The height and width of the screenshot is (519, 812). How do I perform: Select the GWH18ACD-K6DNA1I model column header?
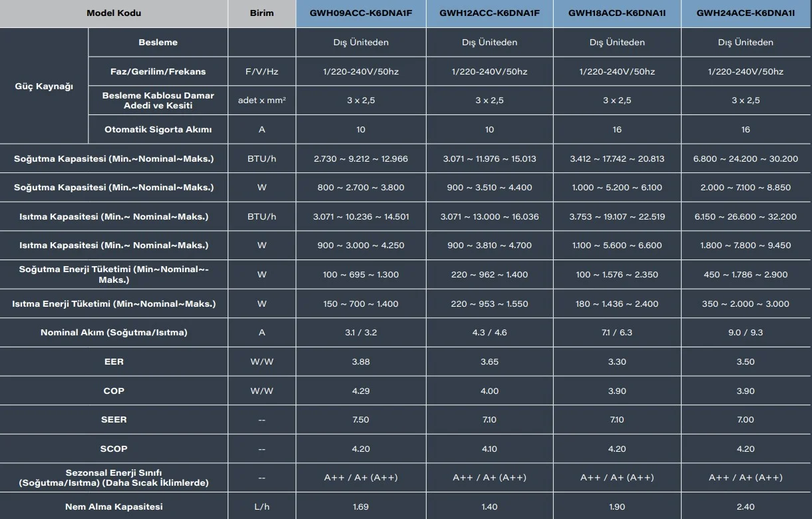click(617, 13)
